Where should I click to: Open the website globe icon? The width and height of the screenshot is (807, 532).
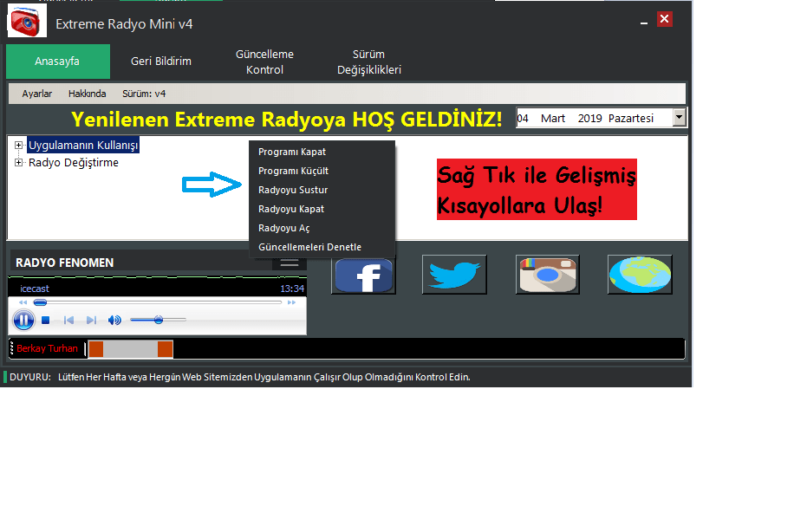[x=640, y=275]
